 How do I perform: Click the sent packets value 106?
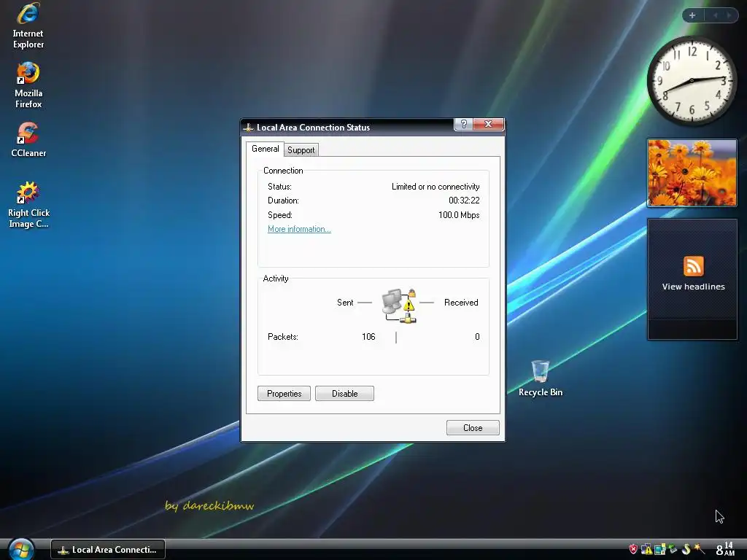tap(368, 337)
